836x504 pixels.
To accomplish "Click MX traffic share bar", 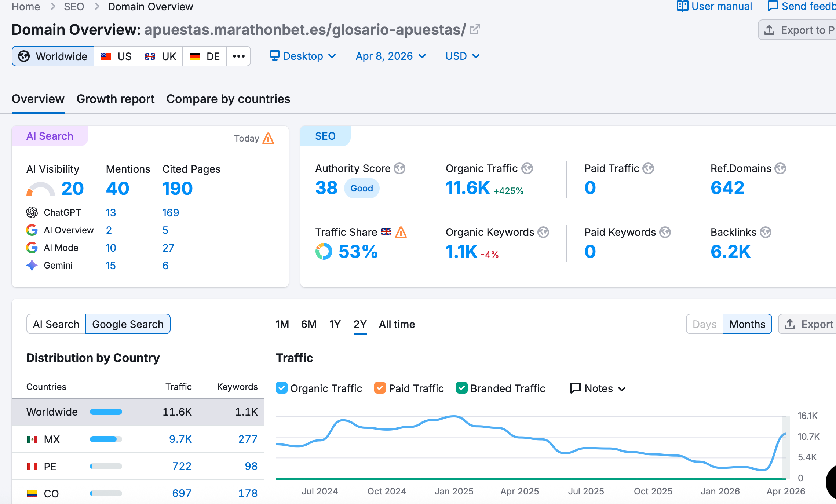I will click(x=106, y=439).
